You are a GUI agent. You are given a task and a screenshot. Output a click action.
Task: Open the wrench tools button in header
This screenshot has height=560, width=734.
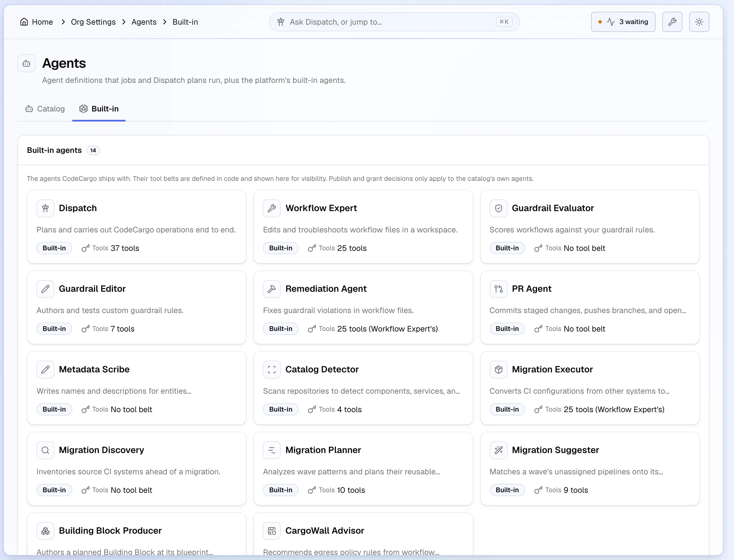point(672,22)
